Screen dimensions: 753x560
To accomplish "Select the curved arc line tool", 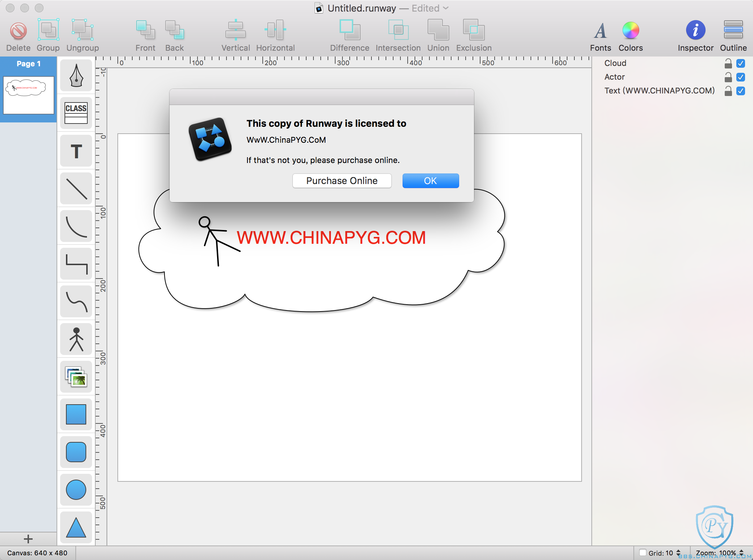I will [76, 226].
